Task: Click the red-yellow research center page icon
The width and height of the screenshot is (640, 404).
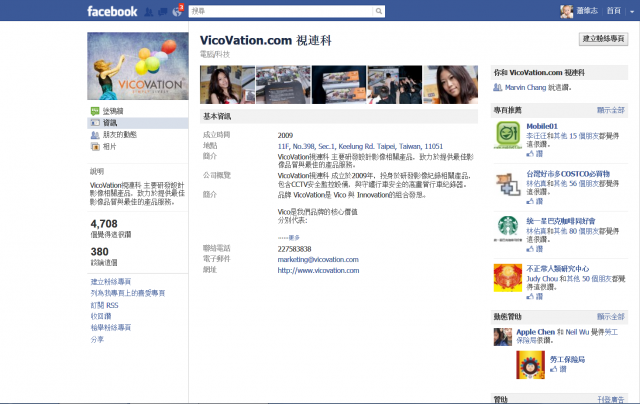Action: coord(508,277)
